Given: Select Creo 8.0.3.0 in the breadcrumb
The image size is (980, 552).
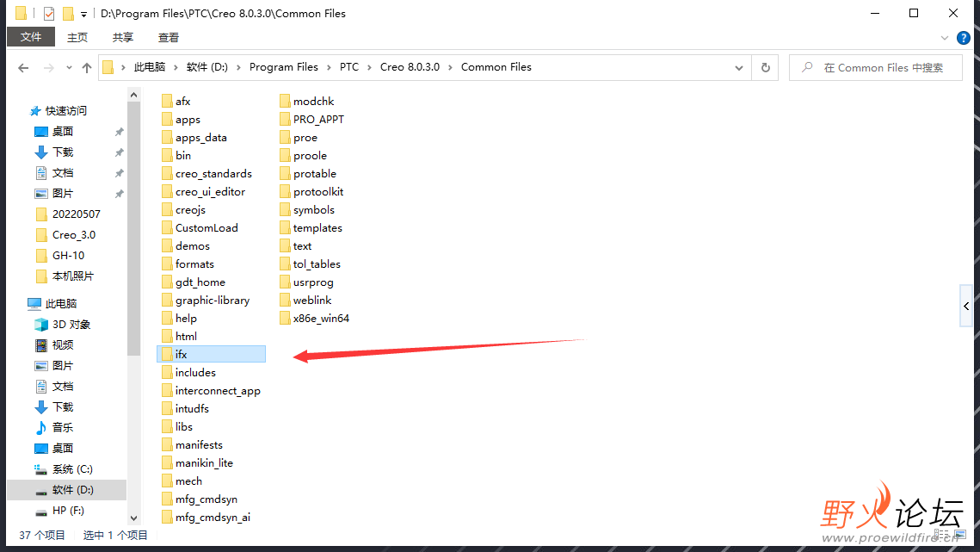Looking at the screenshot, I should coord(410,67).
